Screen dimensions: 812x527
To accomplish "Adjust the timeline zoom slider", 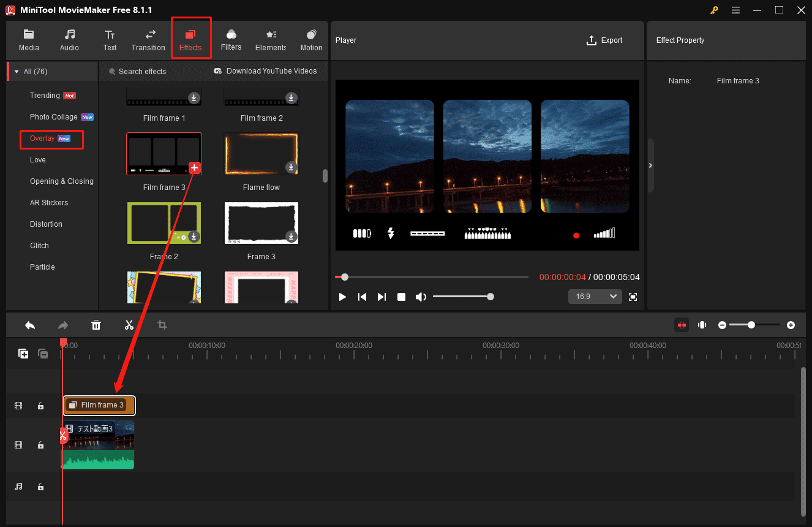I will pos(756,325).
